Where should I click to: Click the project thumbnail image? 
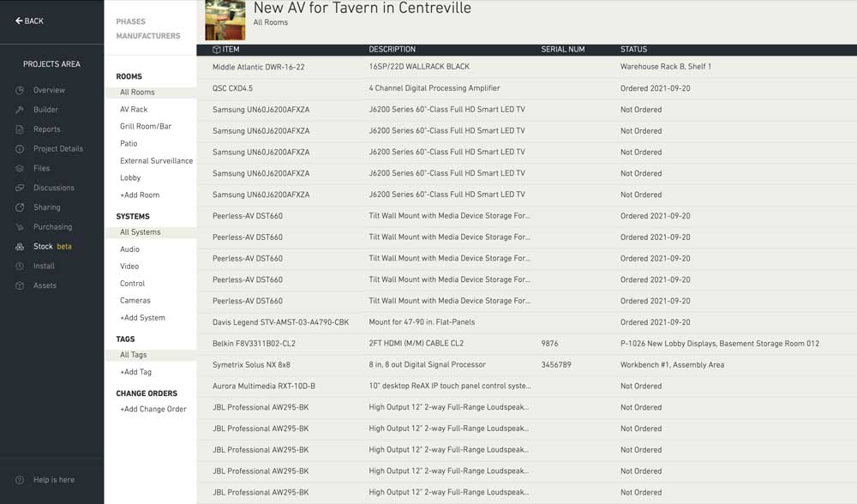pos(225,21)
